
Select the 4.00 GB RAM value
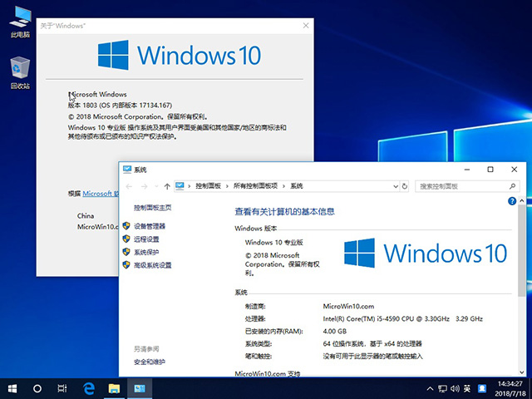(334, 332)
